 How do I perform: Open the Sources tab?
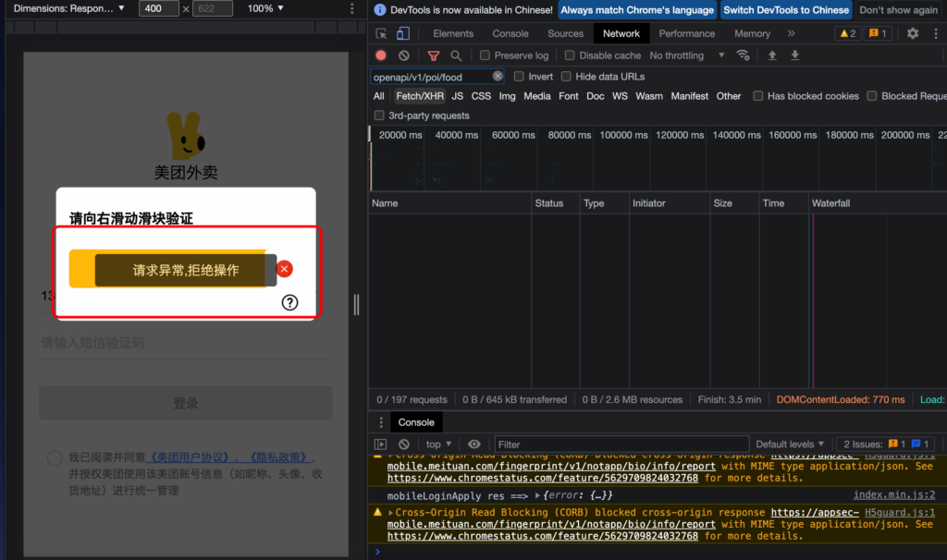point(565,33)
